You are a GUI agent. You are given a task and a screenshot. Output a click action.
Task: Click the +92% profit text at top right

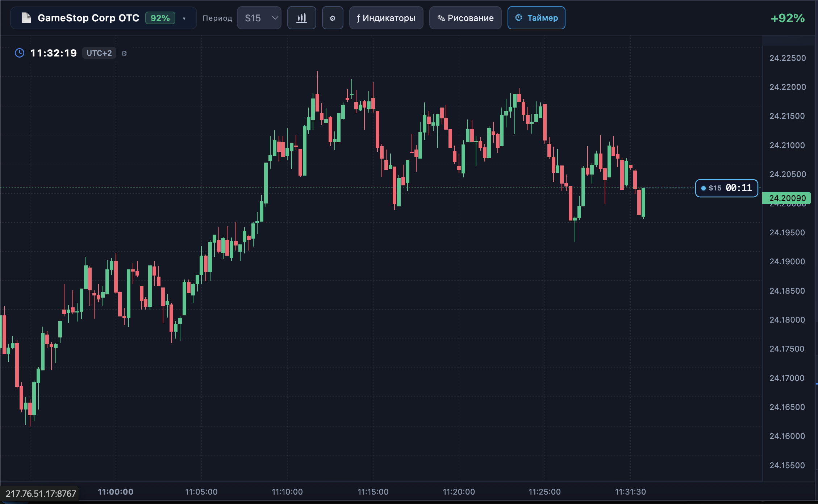click(x=788, y=18)
